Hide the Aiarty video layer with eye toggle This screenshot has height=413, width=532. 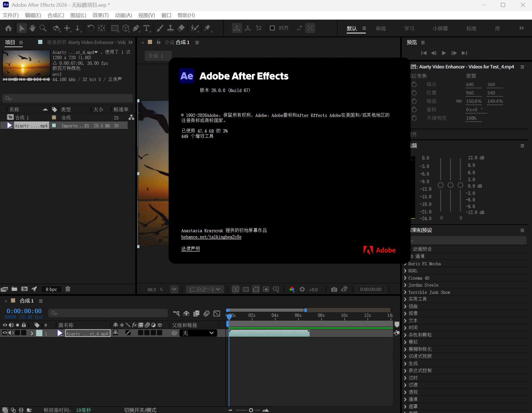[4, 333]
